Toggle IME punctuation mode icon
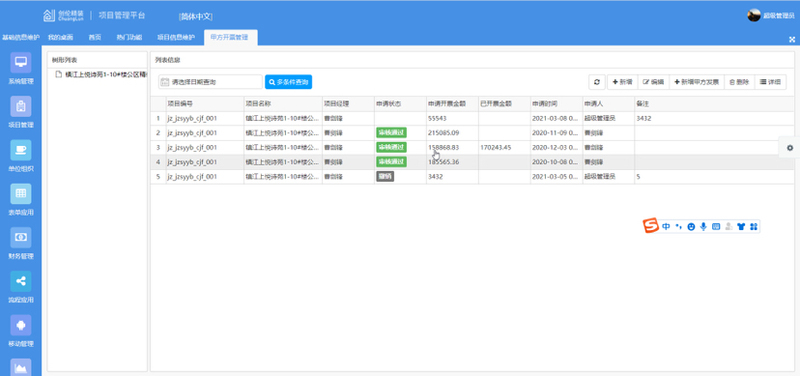 tap(679, 227)
